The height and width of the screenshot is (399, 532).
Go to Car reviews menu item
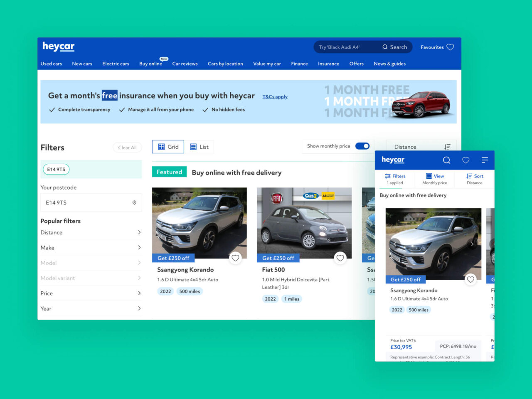pos(185,64)
